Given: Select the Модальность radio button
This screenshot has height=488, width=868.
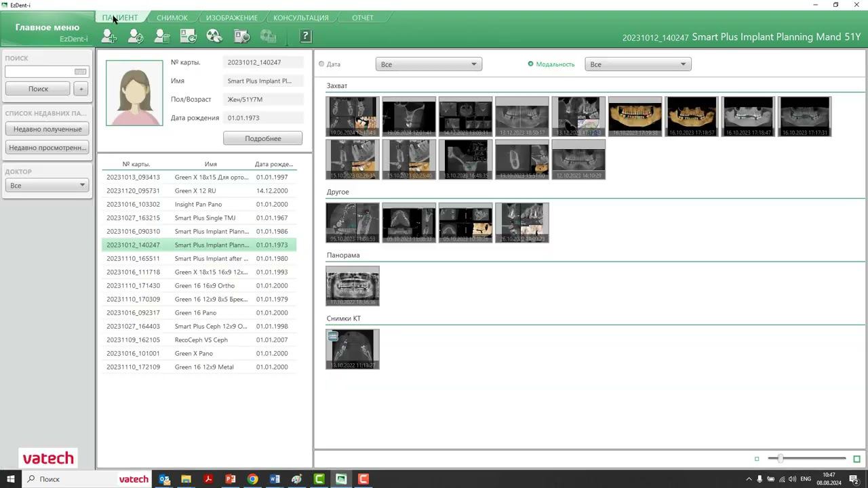Looking at the screenshot, I should 531,64.
